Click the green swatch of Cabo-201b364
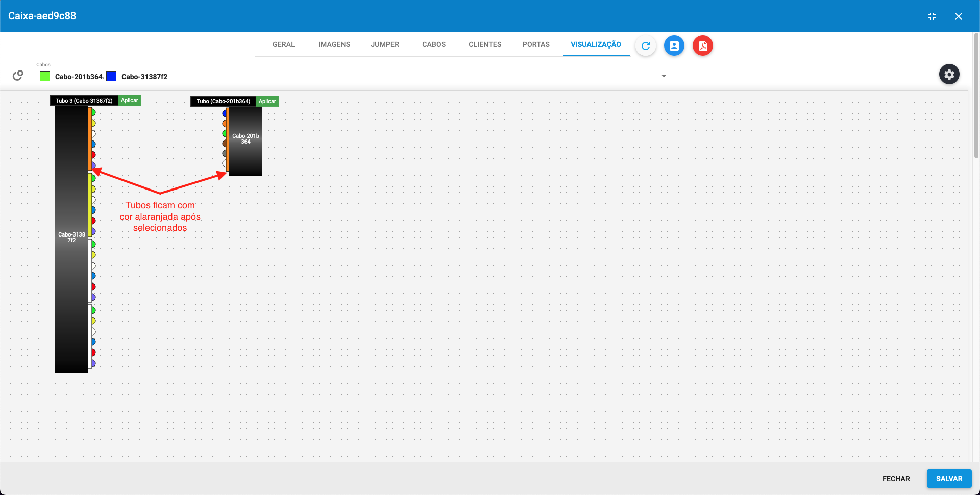The width and height of the screenshot is (980, 495). [45, 76]
